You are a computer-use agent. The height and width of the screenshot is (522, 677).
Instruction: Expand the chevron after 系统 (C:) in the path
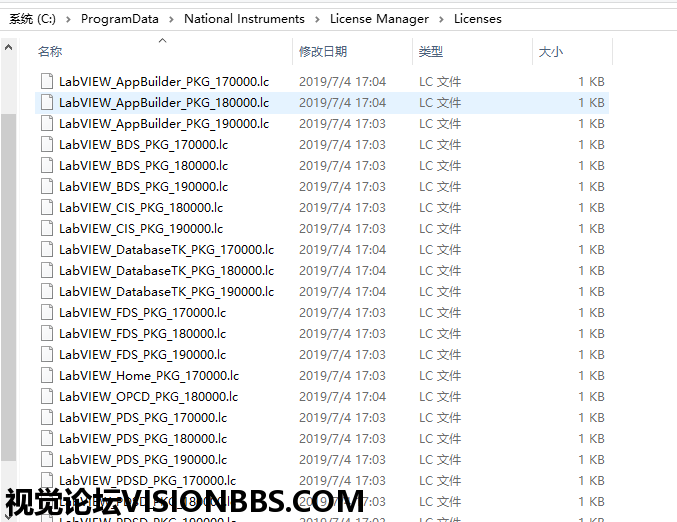(x=68, y=19)
